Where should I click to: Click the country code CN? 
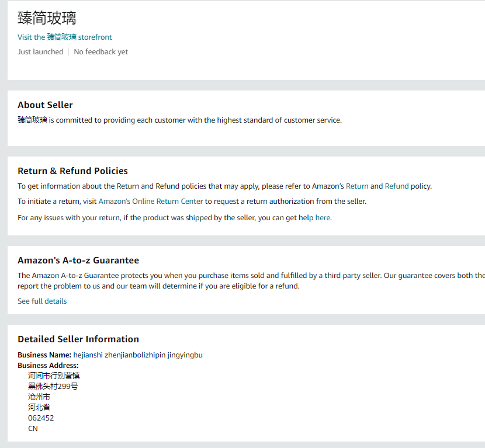[x=33, y=429]
